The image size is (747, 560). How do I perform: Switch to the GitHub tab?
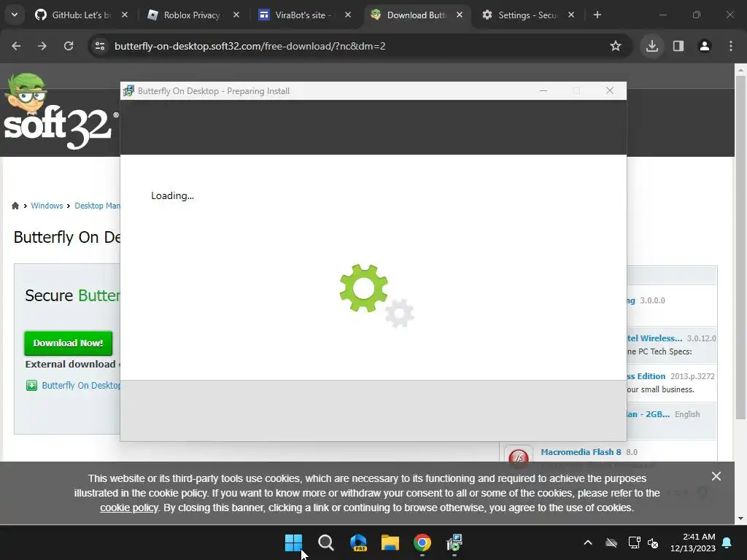pyautogui.click(x=80, y=15)
